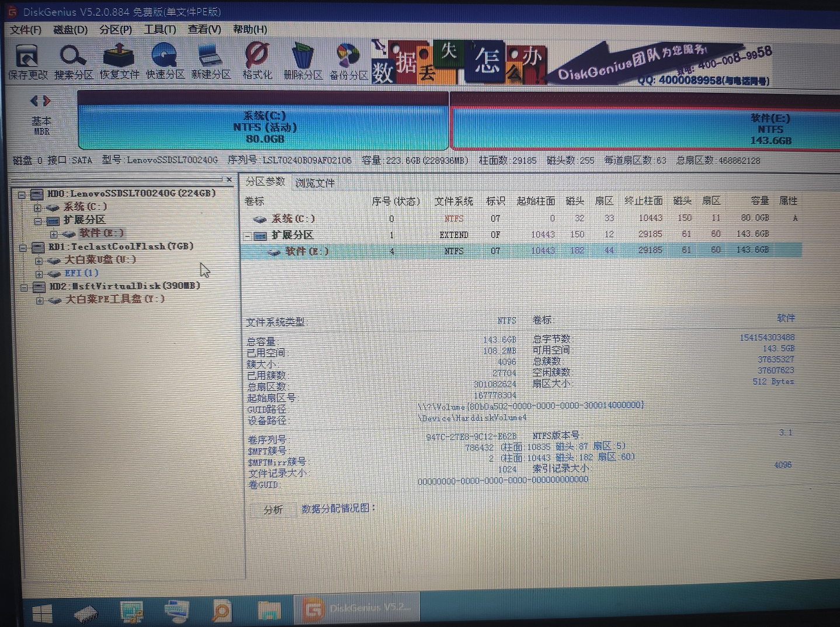Select the 系统(C:) row in the partition table
Screen dimensions: 840x627
pos(522,218)
